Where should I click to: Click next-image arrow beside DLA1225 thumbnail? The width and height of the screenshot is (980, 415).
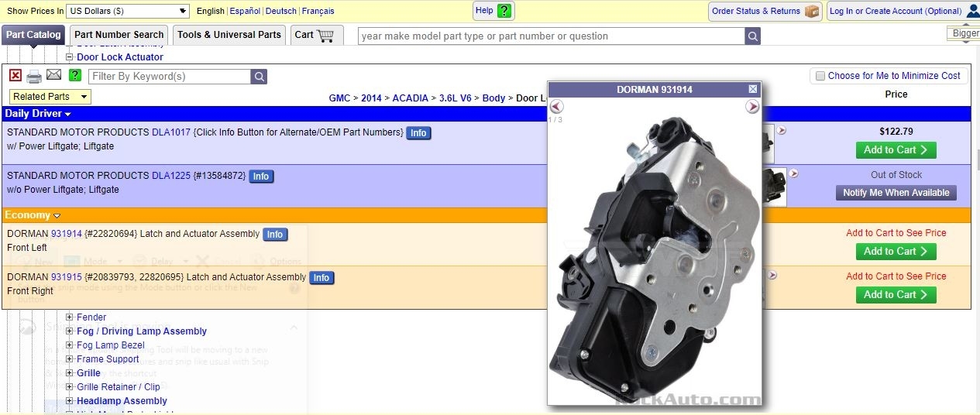(x=793, y=173)
